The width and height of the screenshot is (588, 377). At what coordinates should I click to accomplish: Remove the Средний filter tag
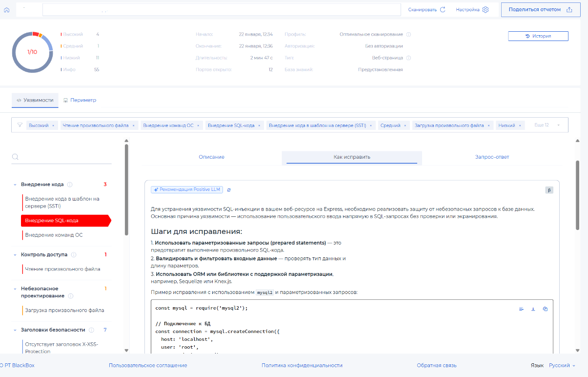(406, 126)
